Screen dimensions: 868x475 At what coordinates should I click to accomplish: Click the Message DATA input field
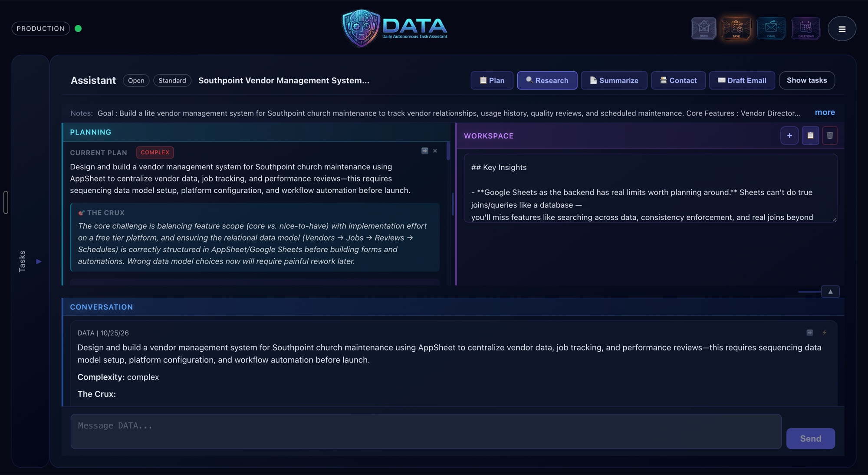point(426,431)
